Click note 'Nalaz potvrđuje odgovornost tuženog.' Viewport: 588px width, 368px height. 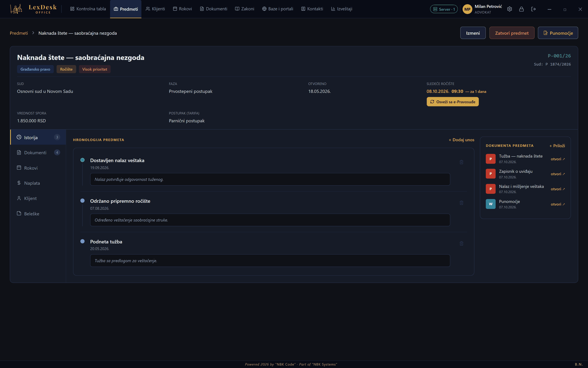[270, 179]
